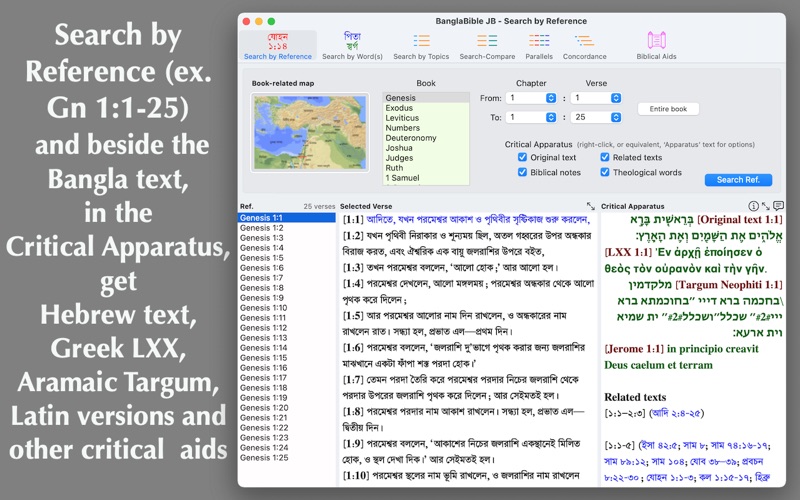
Task: Close the BanglaBible JB window
Action: pos(246,21)
